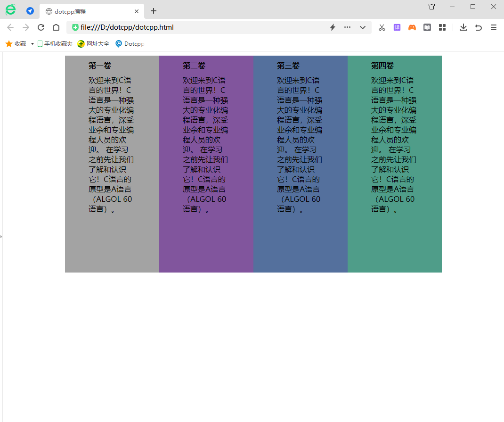Reload the current page

click(41, 27)
